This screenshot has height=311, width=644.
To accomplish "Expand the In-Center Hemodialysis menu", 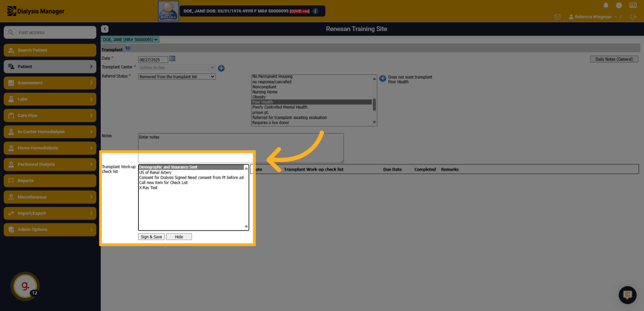I will (50, 132).
